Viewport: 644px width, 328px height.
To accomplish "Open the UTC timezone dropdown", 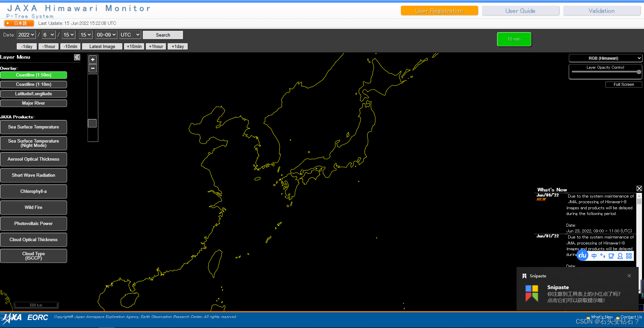I will pyautogui.click(x=130, y=35).
